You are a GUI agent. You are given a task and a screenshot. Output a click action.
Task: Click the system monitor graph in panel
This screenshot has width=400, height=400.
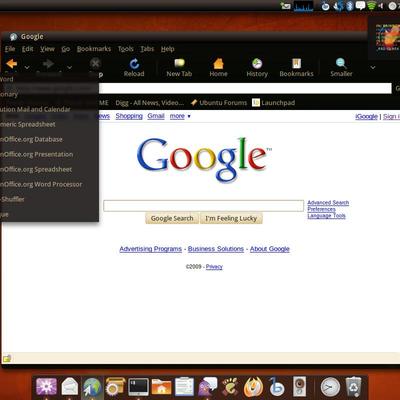coord(303,6)
